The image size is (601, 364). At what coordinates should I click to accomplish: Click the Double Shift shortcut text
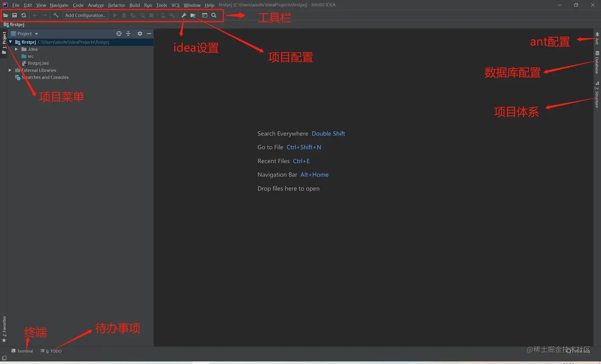point(328,134)
